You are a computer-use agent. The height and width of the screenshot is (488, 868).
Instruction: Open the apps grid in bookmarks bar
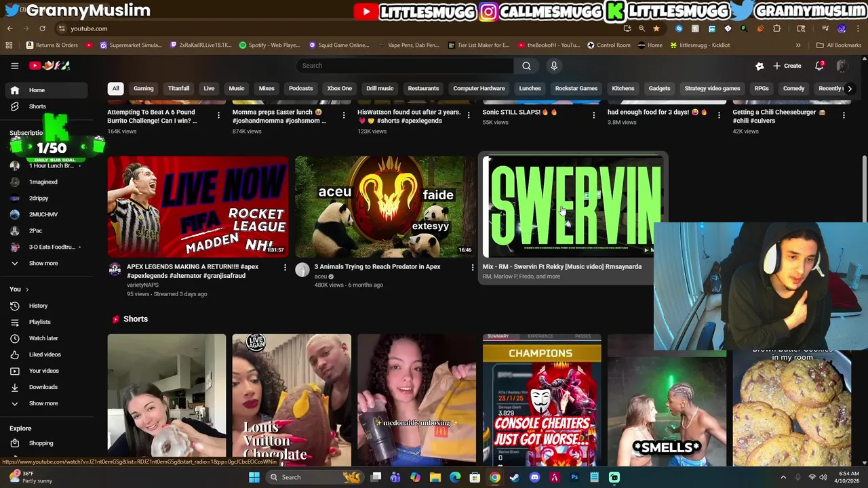pyautogui.click(x=9, y=45)
